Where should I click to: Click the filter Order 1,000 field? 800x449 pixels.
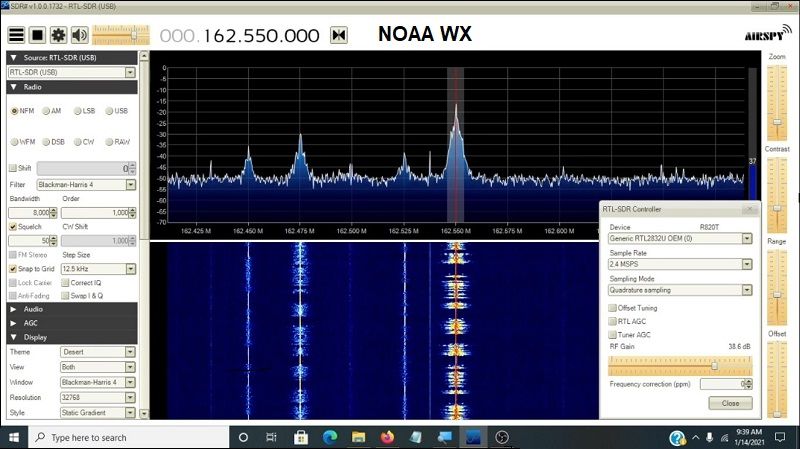click(95, 213)
